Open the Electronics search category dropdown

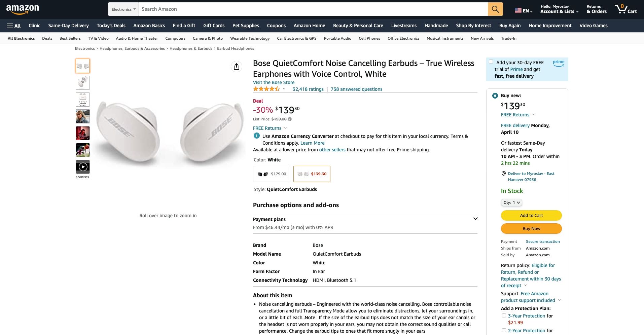[123, 9]
